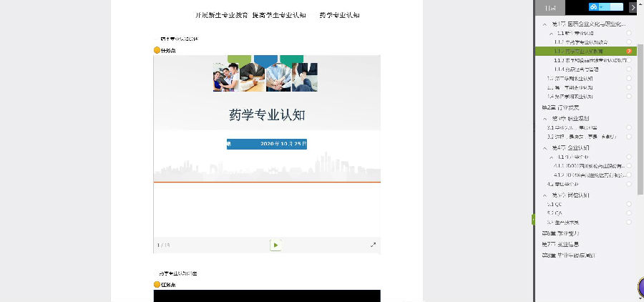Click the page heading 药学专业认知 at top

[340, 15]
